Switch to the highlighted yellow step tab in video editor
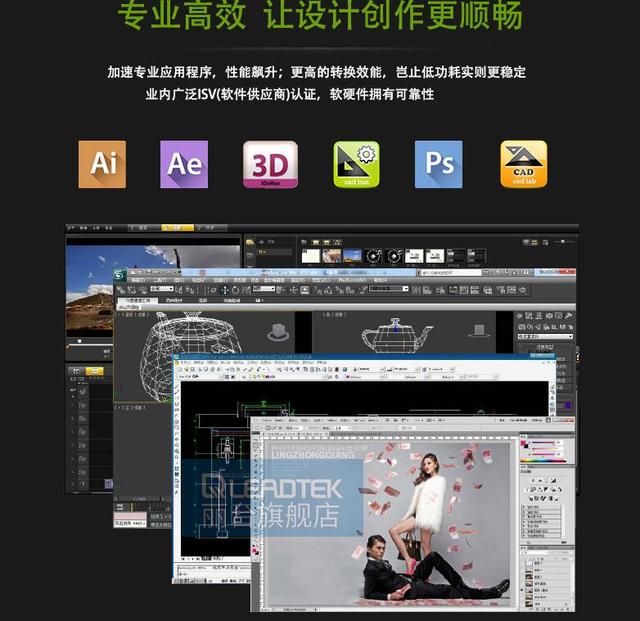This screenshot has width=640, height=621. point(178,227)
